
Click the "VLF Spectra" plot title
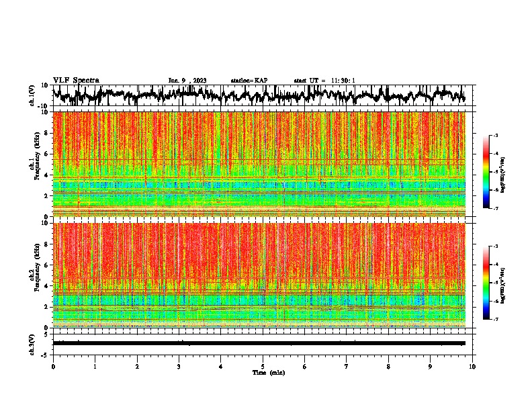76,81
